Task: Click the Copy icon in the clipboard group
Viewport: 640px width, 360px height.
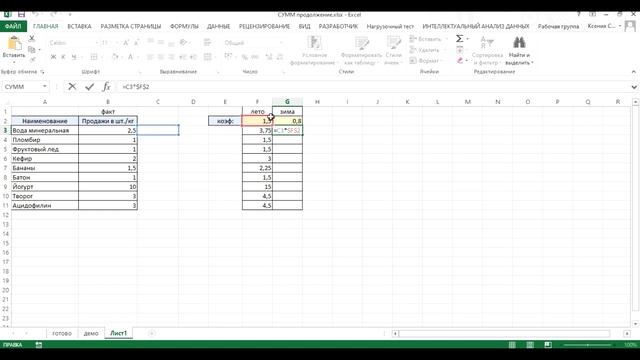Action: coord(32,49)
